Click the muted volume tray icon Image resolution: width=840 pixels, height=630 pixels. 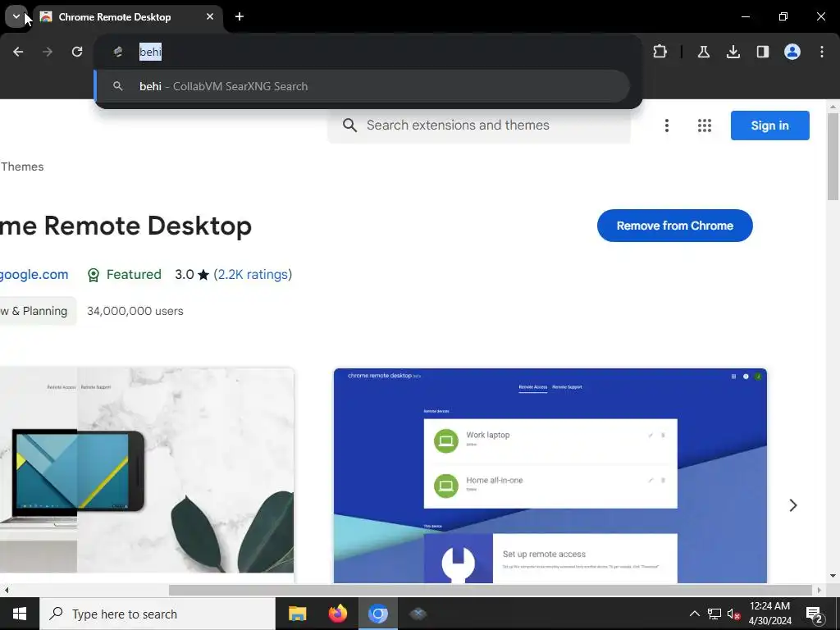pyautogui.click(x=733, y=614)
